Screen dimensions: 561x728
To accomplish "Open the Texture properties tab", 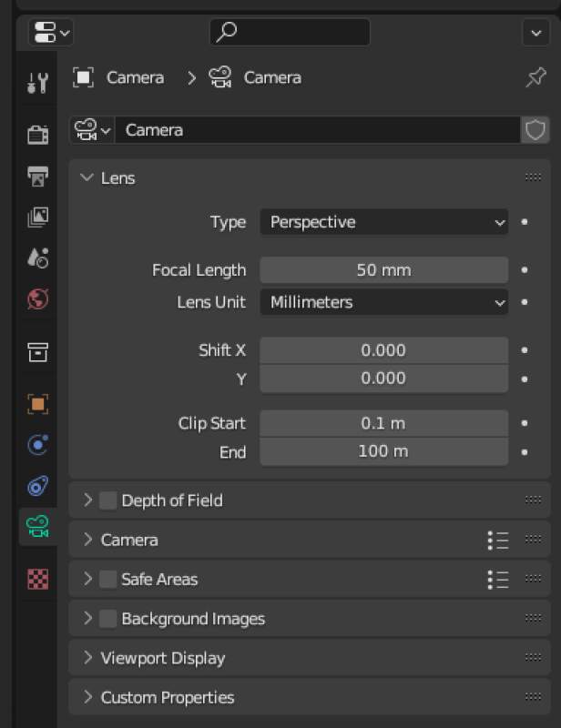I will pos(36,580).
